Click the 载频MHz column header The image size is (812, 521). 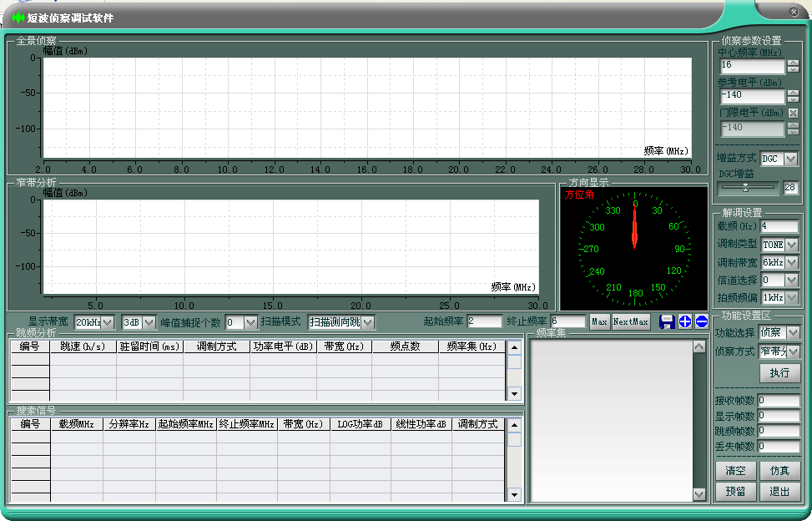(x=77, y=424)
